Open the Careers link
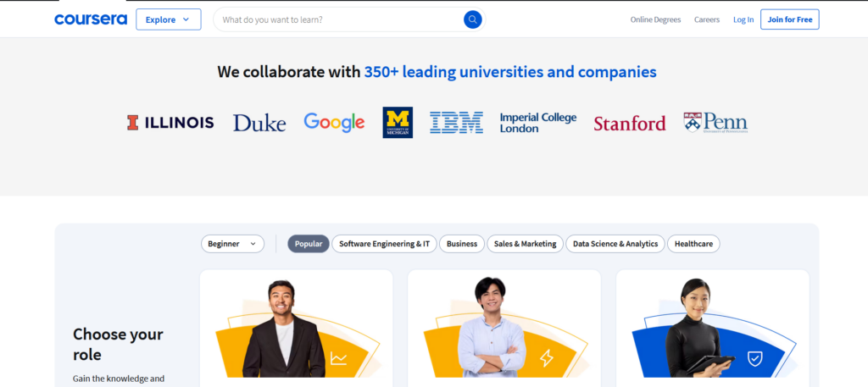Viewport: 868px width, 387px height. pos(707,19)
